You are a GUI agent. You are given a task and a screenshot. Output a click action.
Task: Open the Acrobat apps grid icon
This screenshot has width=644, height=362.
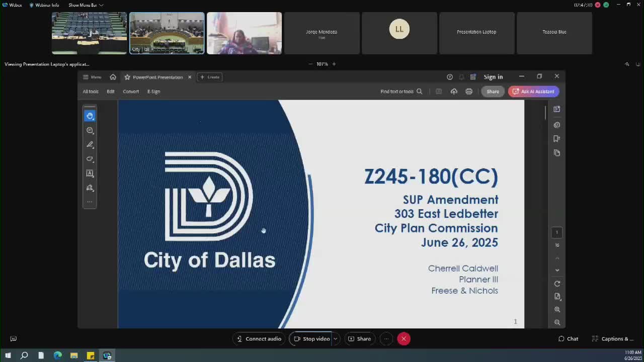(x=473, y=77)
